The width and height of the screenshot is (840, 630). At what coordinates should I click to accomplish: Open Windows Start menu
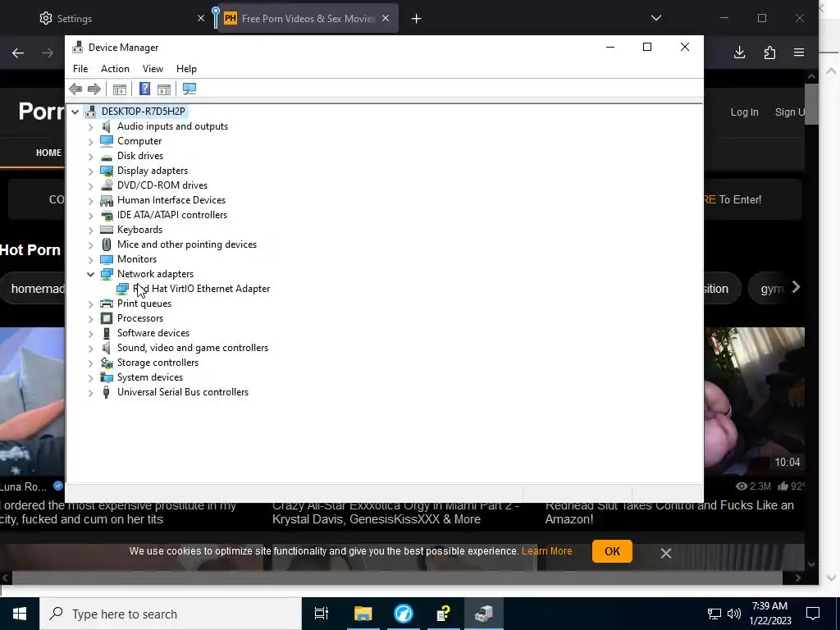pos(20,614)
